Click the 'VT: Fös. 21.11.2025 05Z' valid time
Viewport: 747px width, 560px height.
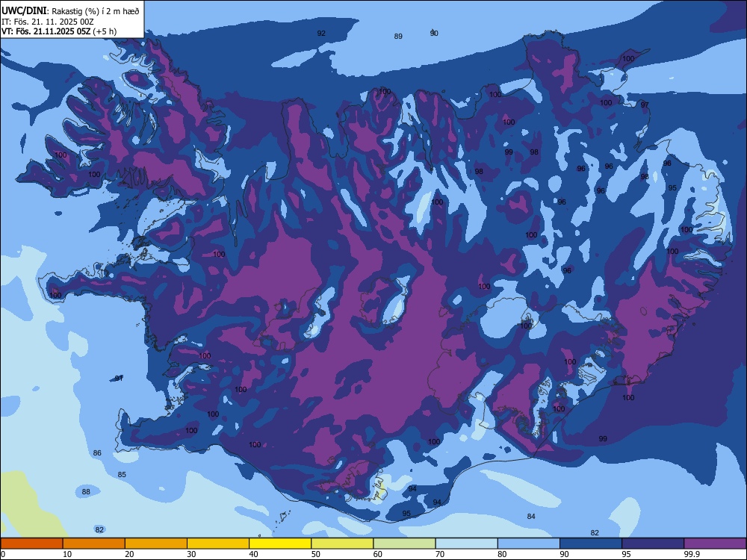coord(46,31)
